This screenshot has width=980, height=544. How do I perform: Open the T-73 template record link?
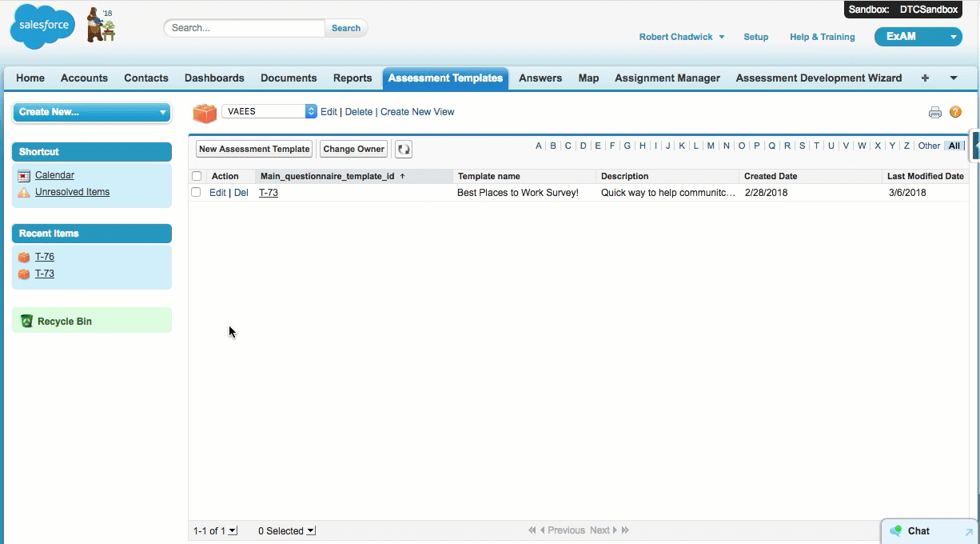pyautogui.click(x=269, y=193)
